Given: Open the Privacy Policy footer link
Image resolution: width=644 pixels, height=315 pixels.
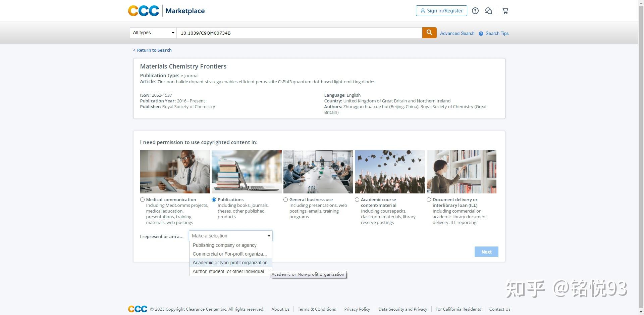Looking at the screenshot, I should (x=357, y=309).
